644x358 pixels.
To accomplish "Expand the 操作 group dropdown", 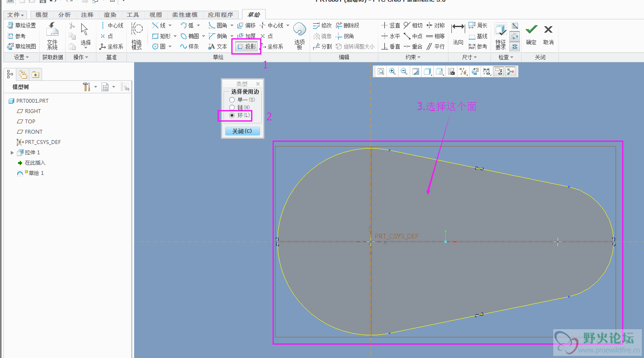I will [80, 57].
